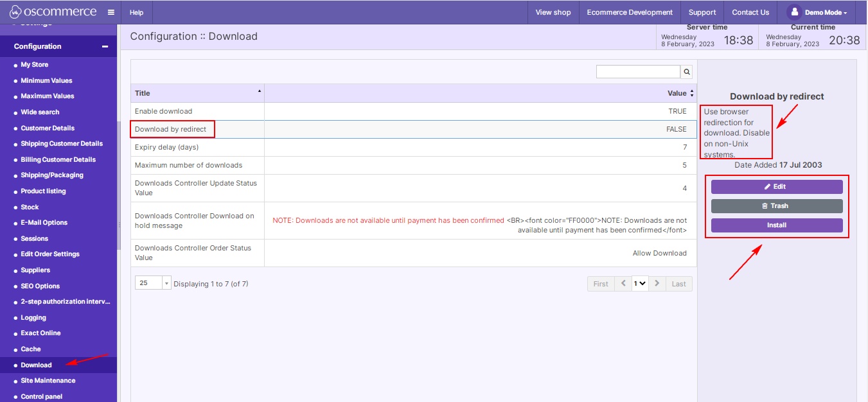Click the search magnifier icon
The height and width of the screenshot is (402, 868).
click(687, 72)
